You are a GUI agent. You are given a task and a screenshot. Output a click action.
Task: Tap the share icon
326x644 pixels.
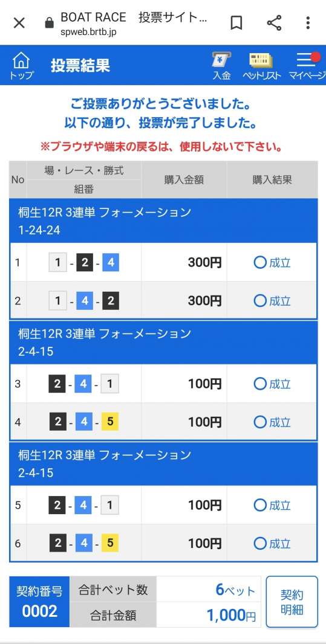coord(274,23)
